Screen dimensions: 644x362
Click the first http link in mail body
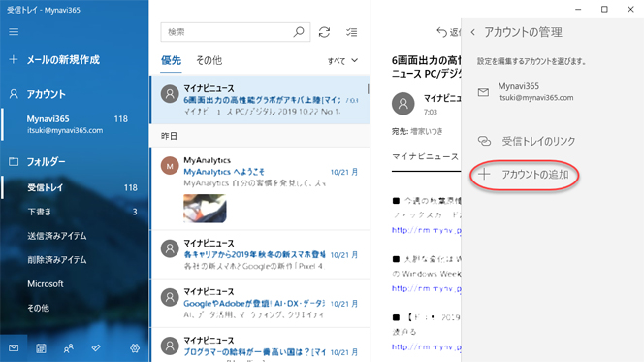pos(427,231)
